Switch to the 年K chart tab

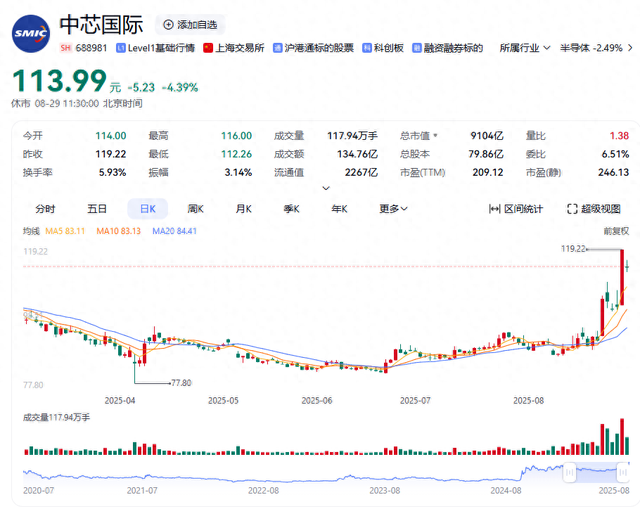[340, 209]
